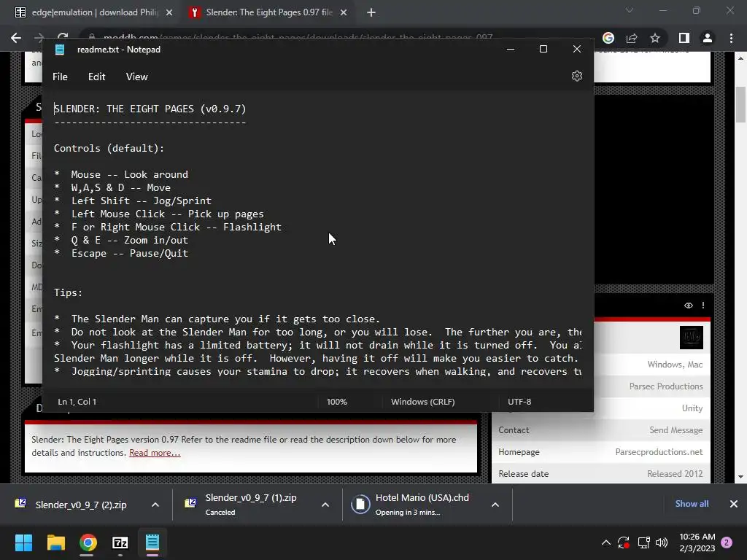747x560 pixels.
Task: Follow the Read more... link
Action: point(155,453)
